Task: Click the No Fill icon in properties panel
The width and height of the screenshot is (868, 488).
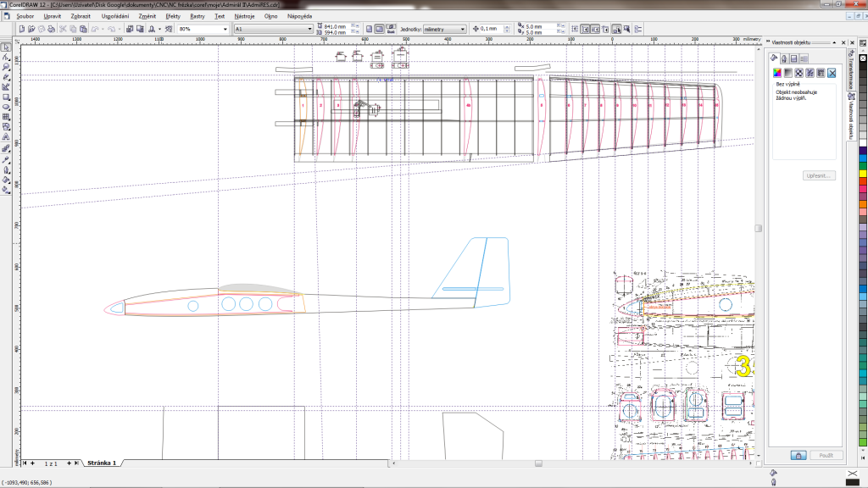Action: pyautogui.click(x=832, y=73)
